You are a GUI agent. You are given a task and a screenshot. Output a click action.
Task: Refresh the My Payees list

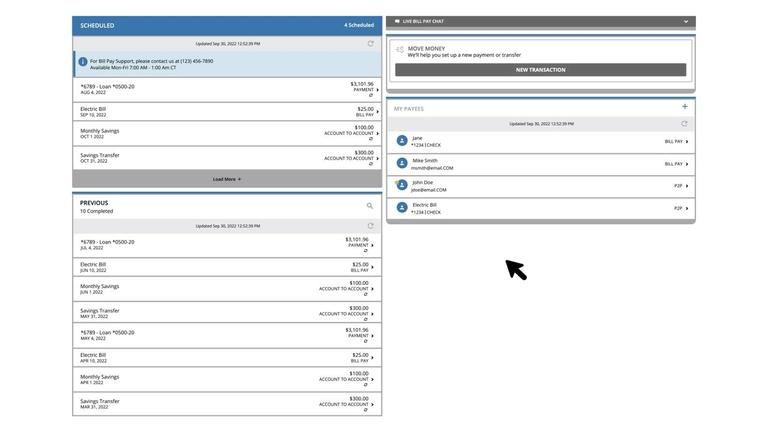pyautogui.click(x=684, y=124)
